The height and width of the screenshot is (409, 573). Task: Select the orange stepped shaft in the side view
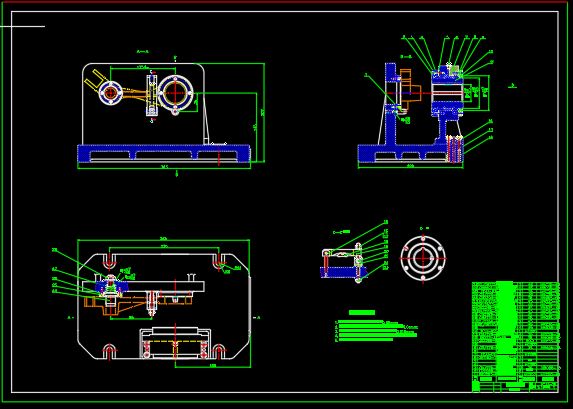pos(410,89)
